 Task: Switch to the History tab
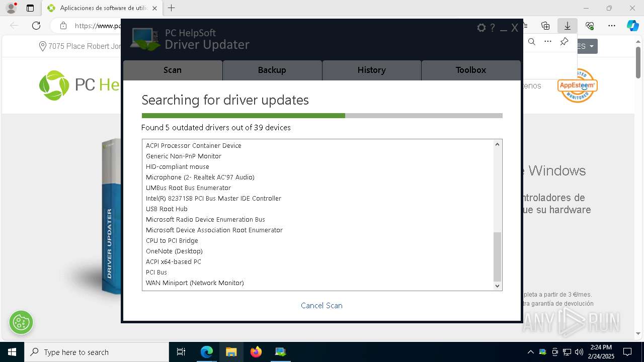tap(372, 70)
